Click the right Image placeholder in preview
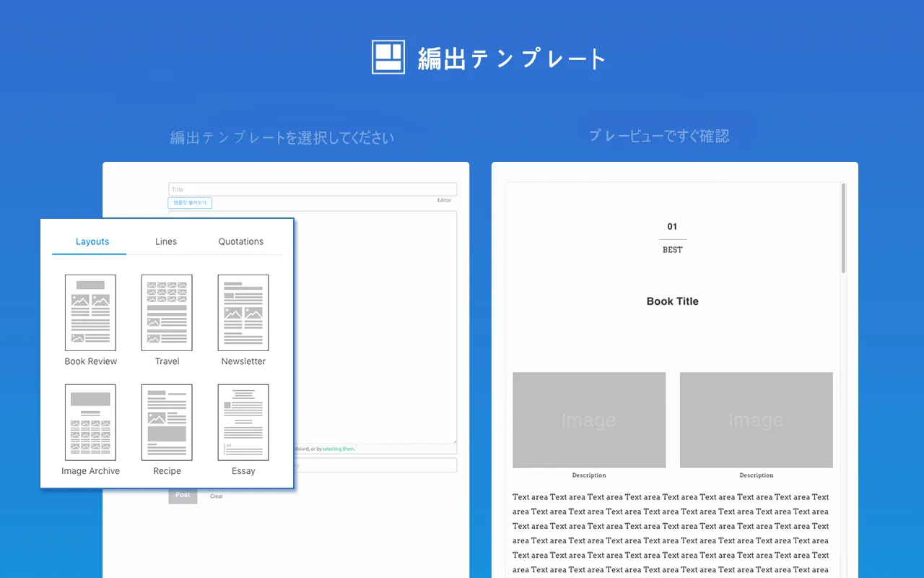 click(757, 420)
